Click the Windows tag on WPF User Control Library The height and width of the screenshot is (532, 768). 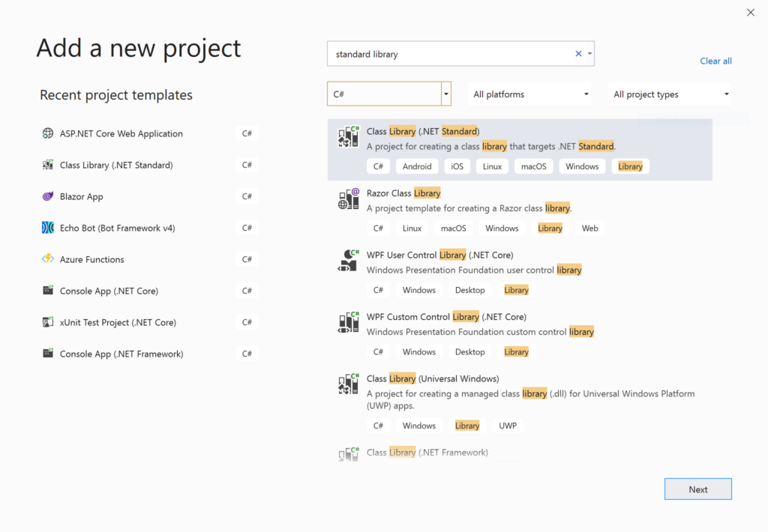(x=418, y=290)
